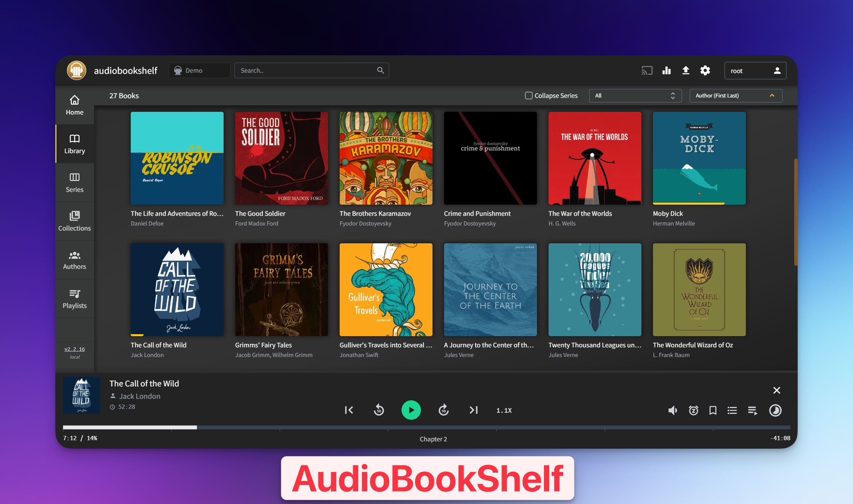Open the Authors page from sidebar

point(74,259)
